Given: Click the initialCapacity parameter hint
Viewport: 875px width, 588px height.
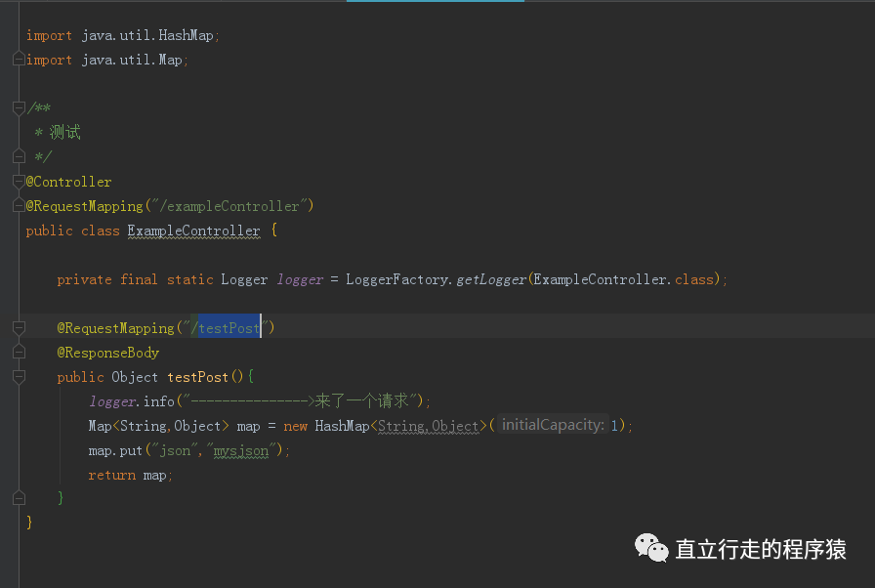Looking at the screenshot, I should [553, 425].
